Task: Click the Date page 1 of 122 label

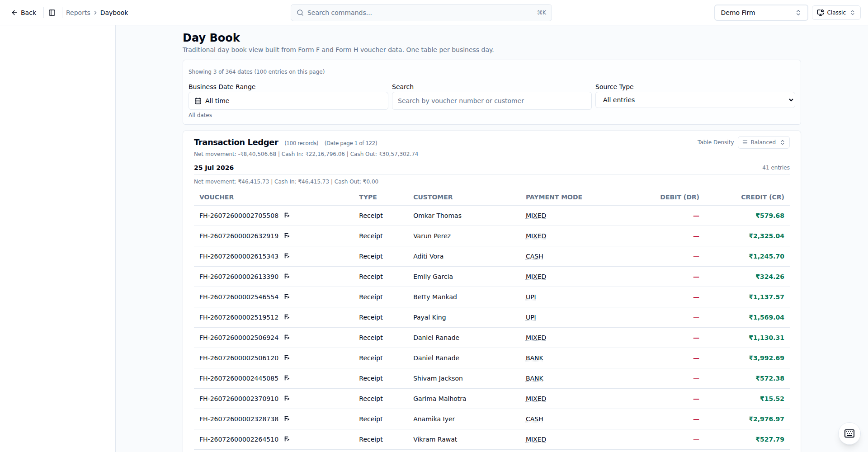Action: (351, 143)
